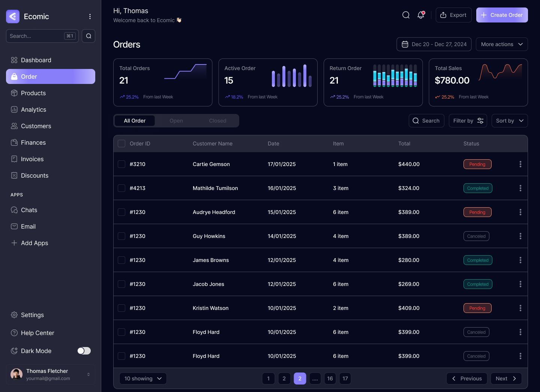Select the Open orders tab

tap(176, 120)
